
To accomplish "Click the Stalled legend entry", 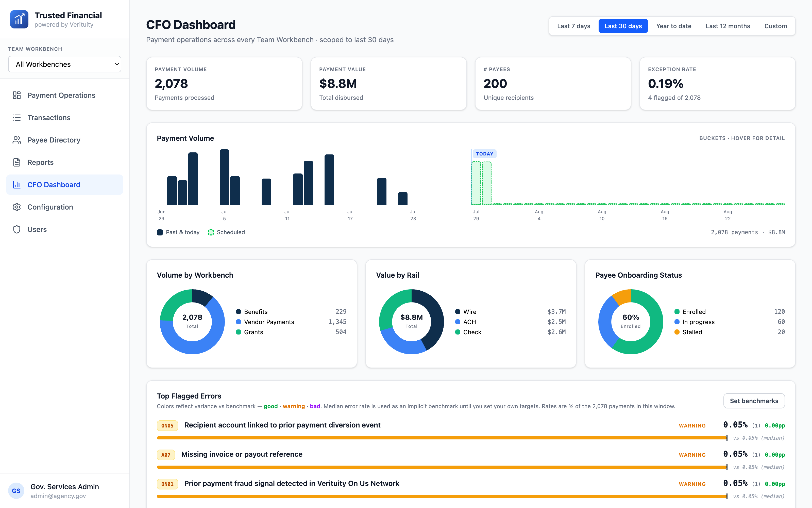I will [730, 332].
